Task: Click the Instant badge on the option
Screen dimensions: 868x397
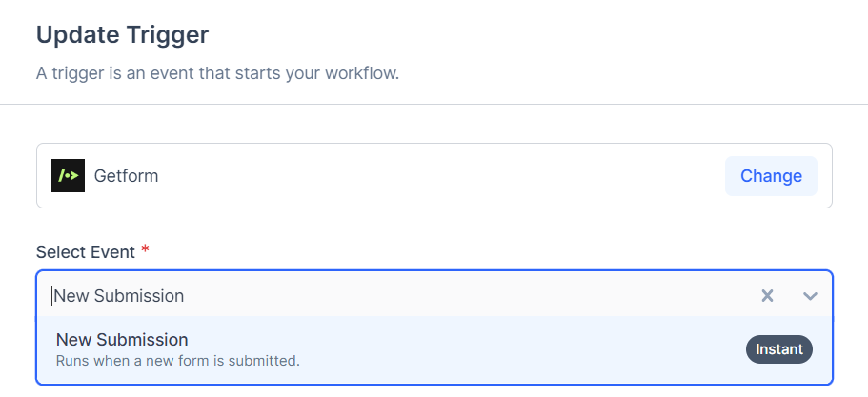Action: (x=779, y=349)
